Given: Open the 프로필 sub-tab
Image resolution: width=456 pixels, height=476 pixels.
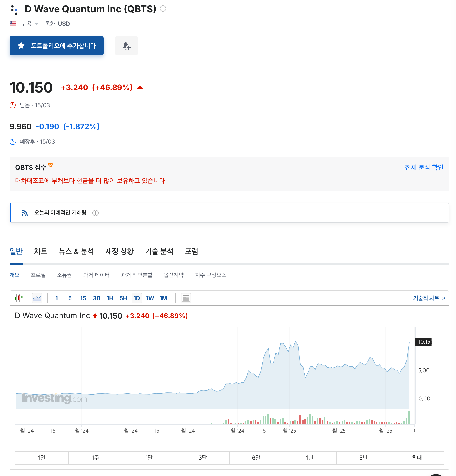Looking at the screenshot, I should click(x=38, y=275).
